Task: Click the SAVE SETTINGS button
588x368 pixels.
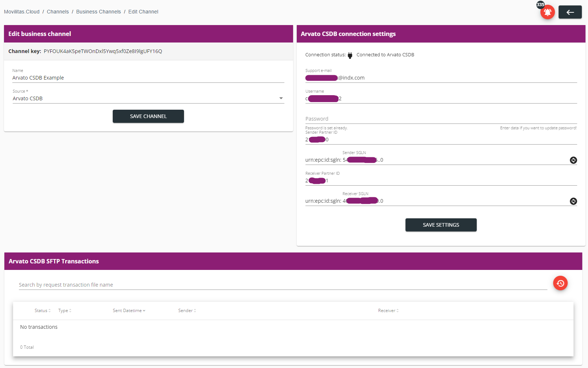Action: click(441, 225)
